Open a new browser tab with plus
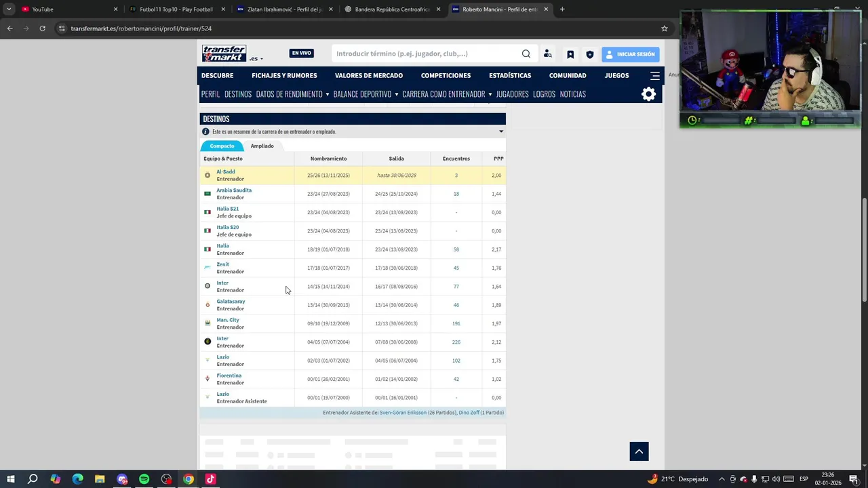868x488 pixels. [x=562, y=9]
